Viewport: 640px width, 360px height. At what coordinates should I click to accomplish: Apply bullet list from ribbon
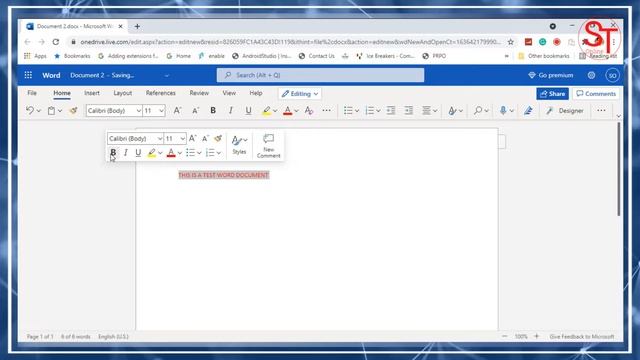(348, 111)
